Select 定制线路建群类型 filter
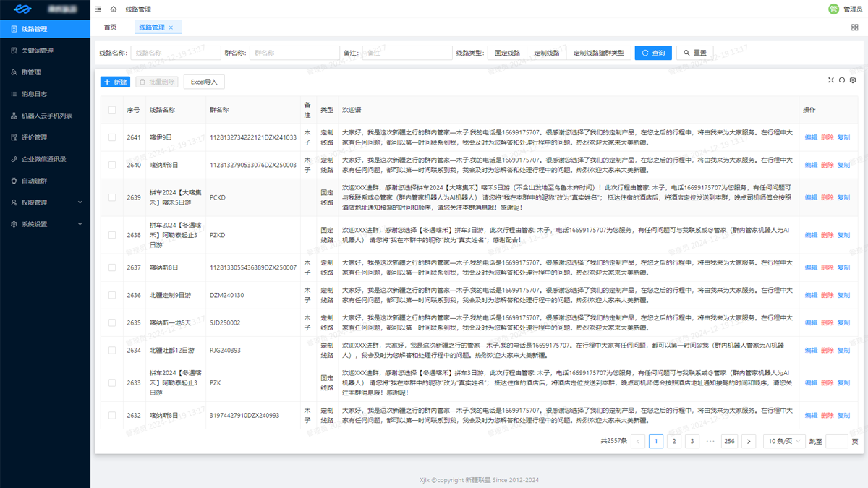Viewport: 868px width, 488px height. (598, 53)
